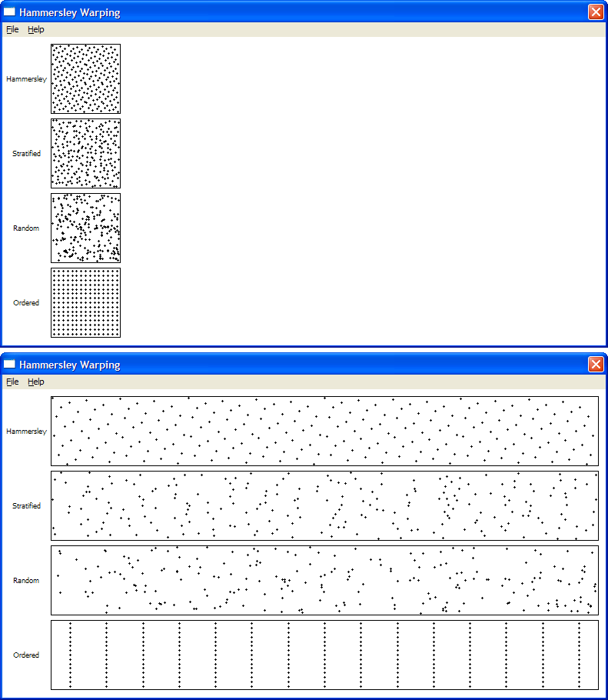Click Random label in top window

coord(26,228)
